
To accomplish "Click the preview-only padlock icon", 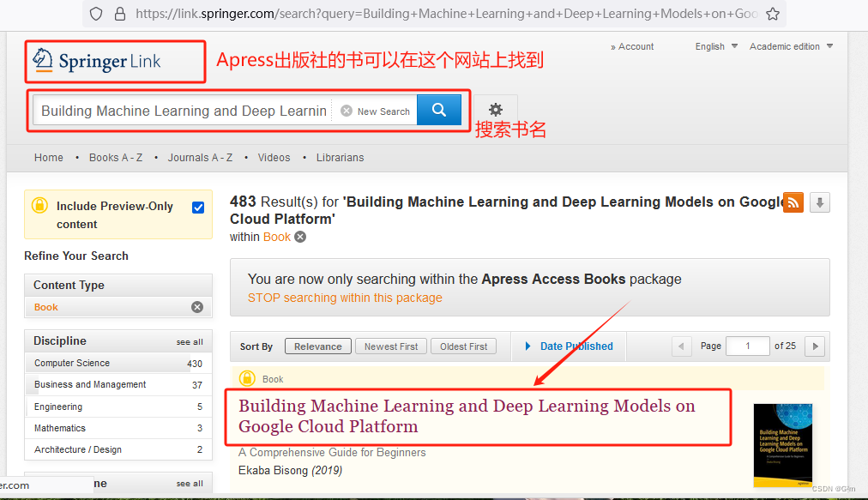I will pos(39,205).
